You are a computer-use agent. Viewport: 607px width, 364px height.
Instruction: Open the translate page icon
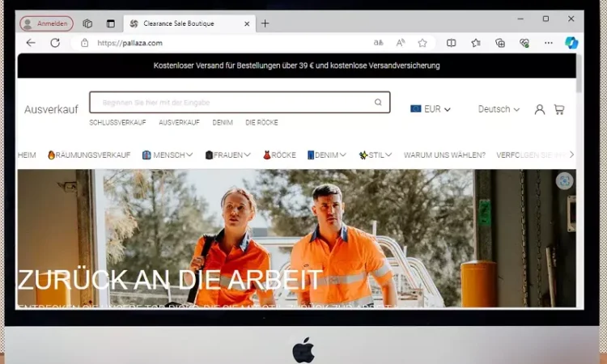click(378, 43)
